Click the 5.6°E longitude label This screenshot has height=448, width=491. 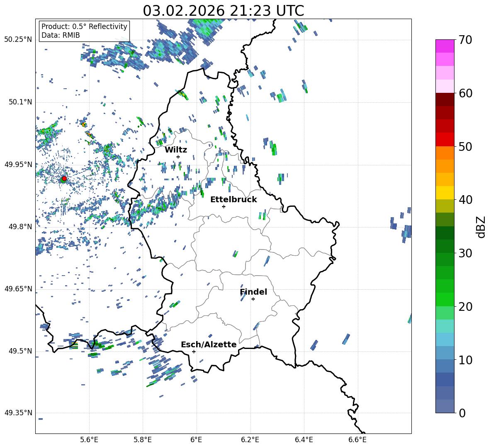pyautogui.click(x=89, y=440)
